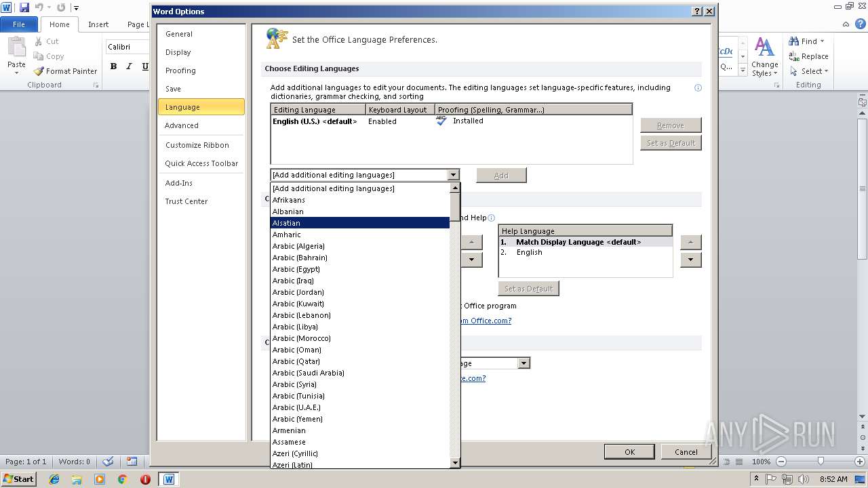Screen dimensions: 868x488
Task: Open the File tab
Action: (19, 24)
